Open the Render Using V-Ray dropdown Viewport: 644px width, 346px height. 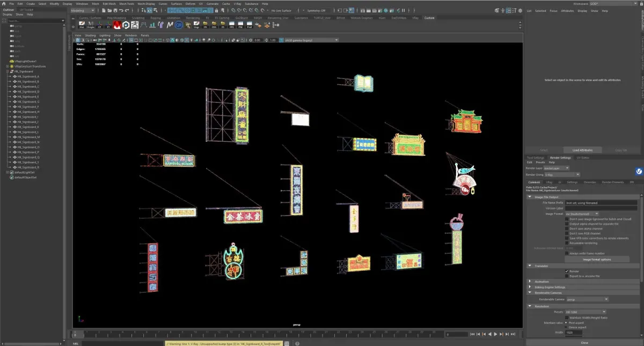tap(562, 175)
